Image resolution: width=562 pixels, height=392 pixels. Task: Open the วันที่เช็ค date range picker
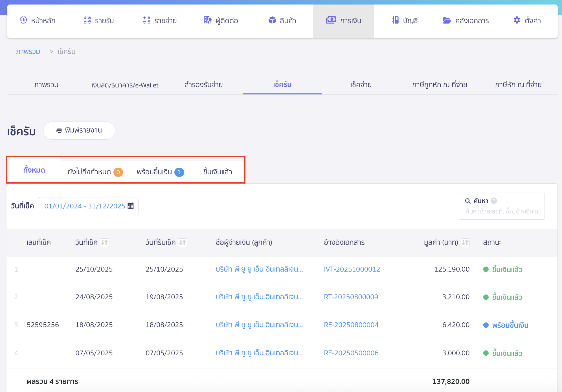pyautogui.click(x=85, y=206)
